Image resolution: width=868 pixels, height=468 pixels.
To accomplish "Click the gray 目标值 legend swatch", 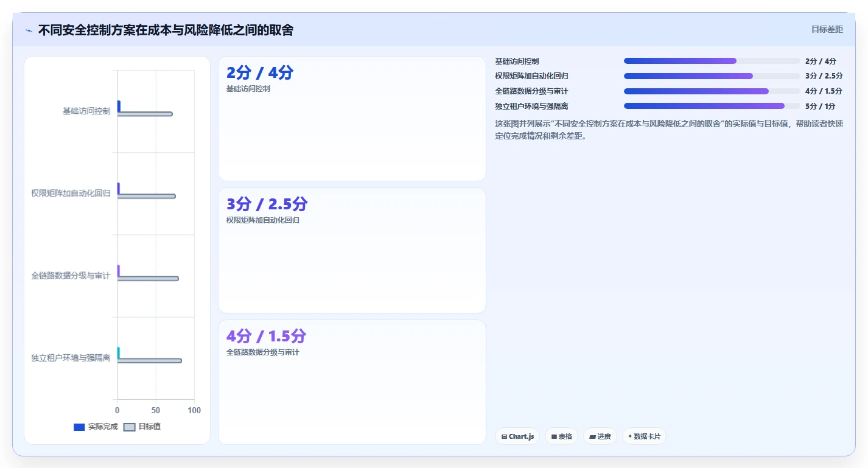I will click(129, 427).
